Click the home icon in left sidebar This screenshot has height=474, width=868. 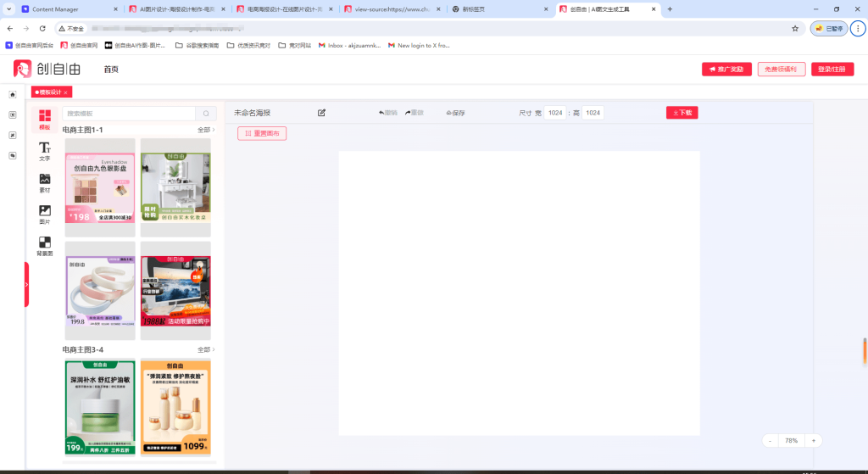coord(13,94)
